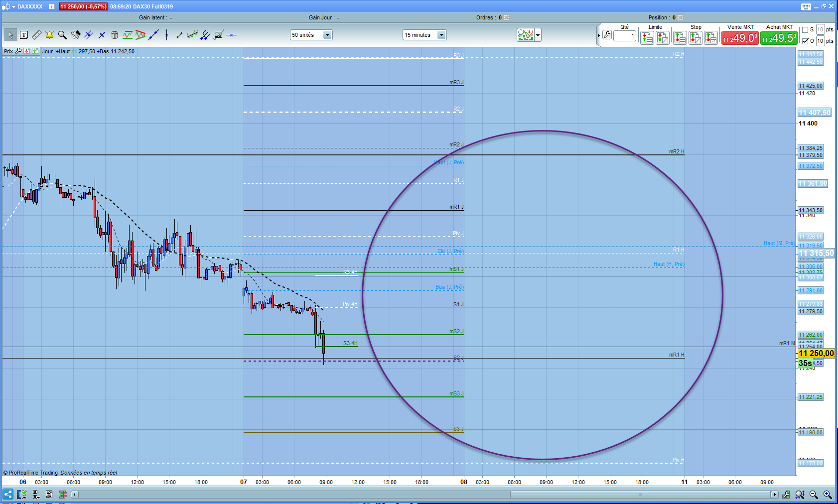Select the Andrews pitchfork-style lines tool
The height and width of the screenshot is (504, 838).
point(205,35)
